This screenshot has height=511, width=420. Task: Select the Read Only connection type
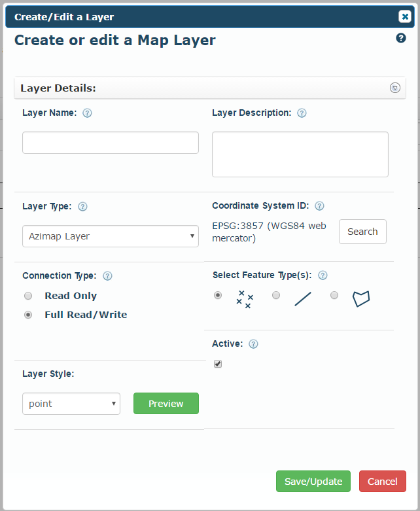28,296
